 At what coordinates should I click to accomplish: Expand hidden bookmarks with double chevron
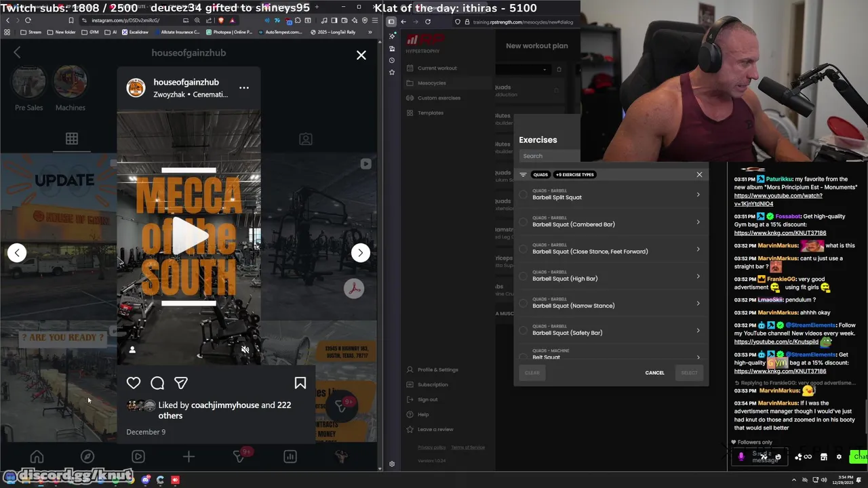[370, 32]
